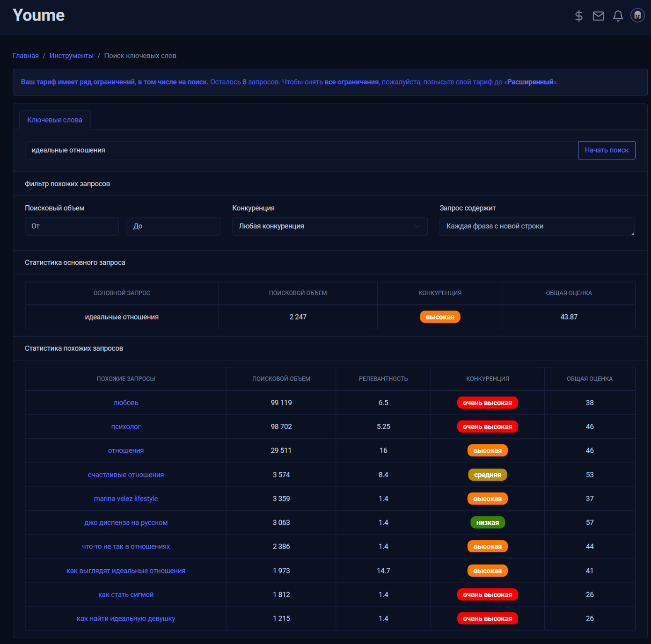The height and width of the screenshot is (644, 651).
Task: Click the main query volume 2 247
Action: click(298, 317)
